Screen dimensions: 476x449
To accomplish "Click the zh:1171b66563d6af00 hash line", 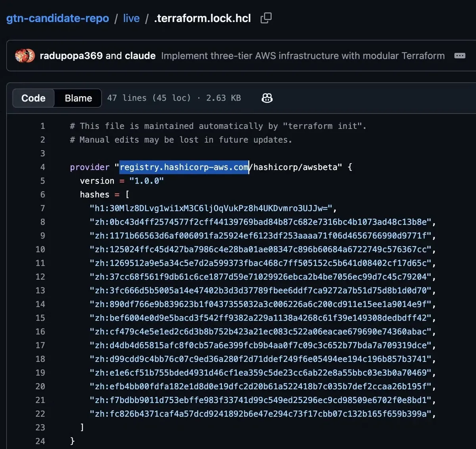I will click(x=263, y=235).
